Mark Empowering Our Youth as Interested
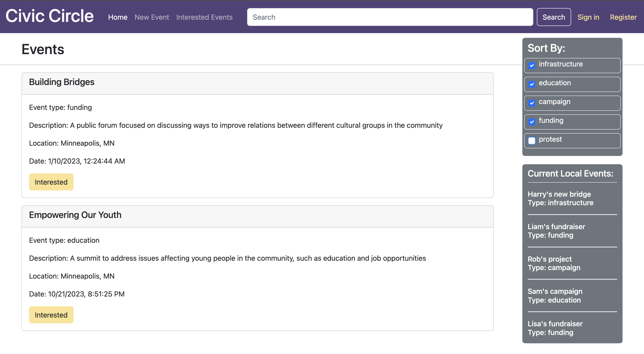The image size is (644, 354). (x=51, y=315)
